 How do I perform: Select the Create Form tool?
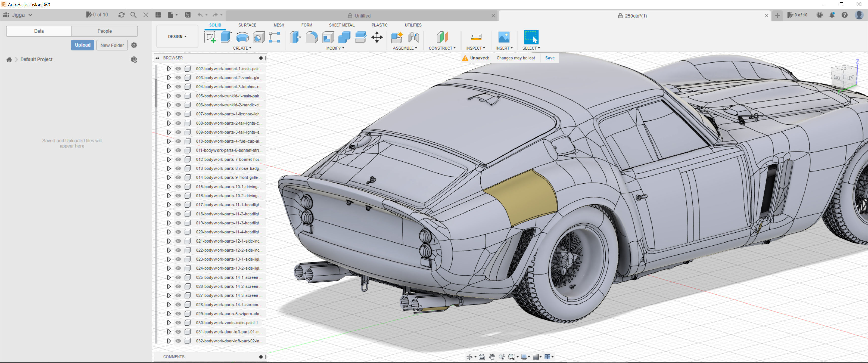275,37
